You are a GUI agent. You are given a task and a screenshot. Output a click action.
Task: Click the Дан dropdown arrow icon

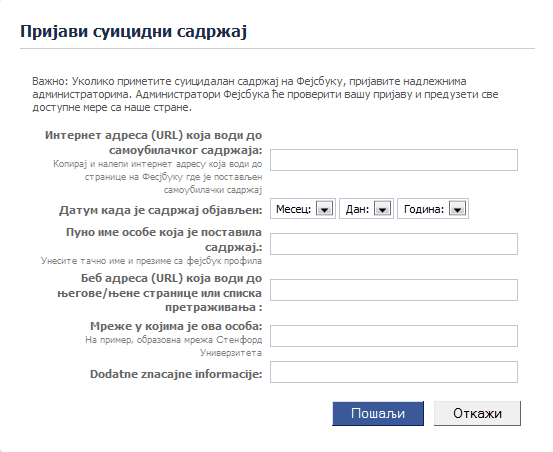point(382,209)
